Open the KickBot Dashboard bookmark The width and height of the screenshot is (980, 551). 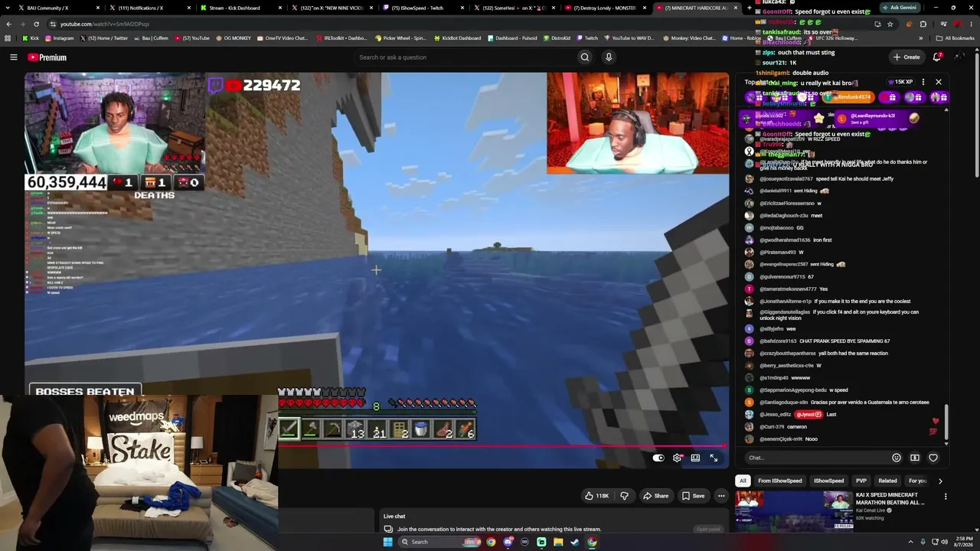[x=458, y=37]
